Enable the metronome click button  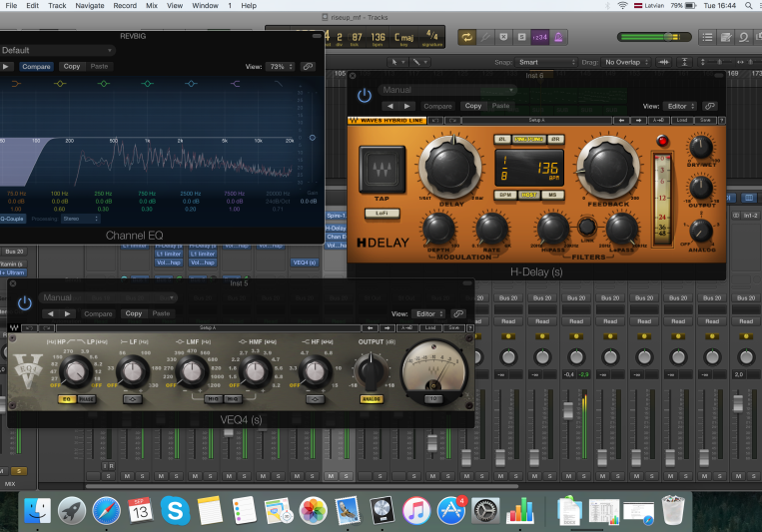[558, 37]
